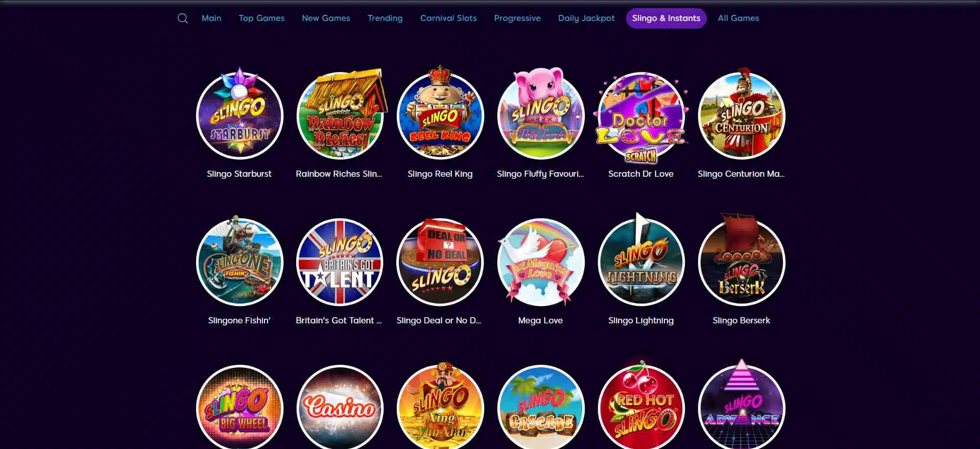Launch Slingo Deal or No Deal icon
This screenshot has width=980, height=449.
[440, 262]
